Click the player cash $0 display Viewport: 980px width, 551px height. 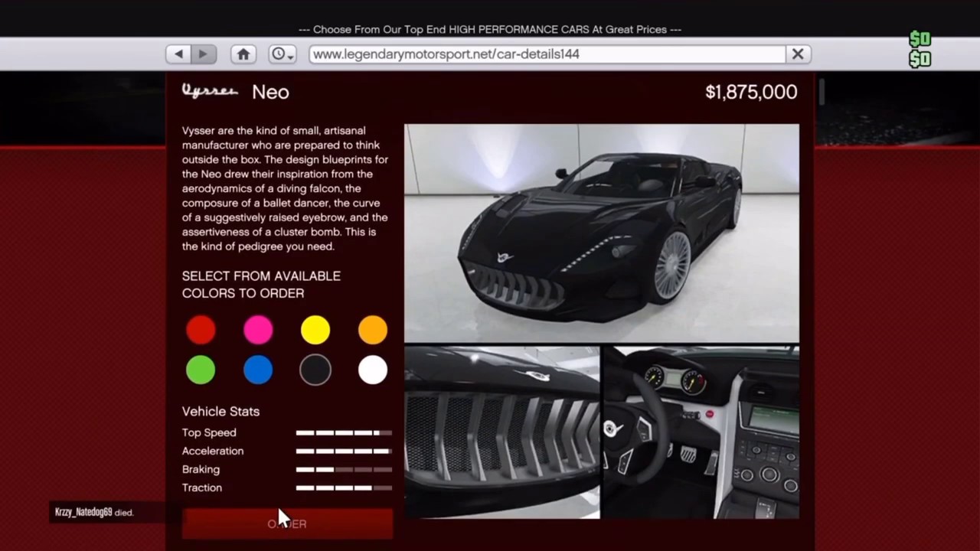coord(920,49)
